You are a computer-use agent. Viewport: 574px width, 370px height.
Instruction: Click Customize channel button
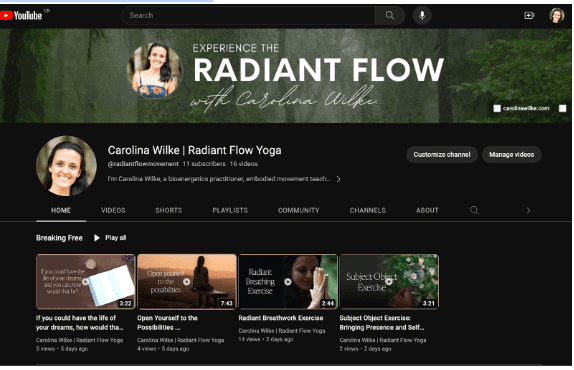coord(442,154)
